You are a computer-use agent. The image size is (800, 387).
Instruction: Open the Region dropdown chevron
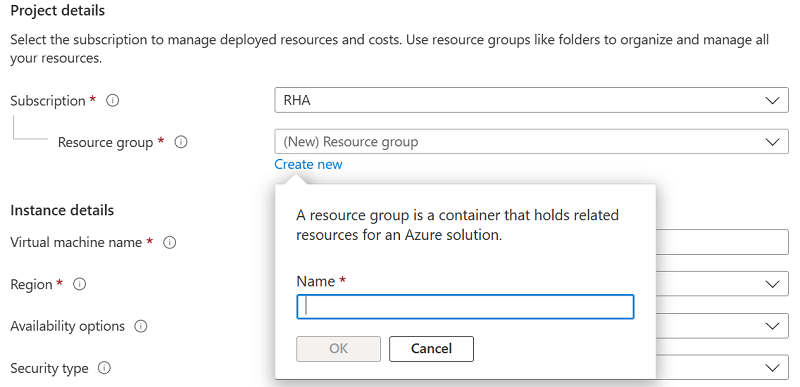[772, 283]
